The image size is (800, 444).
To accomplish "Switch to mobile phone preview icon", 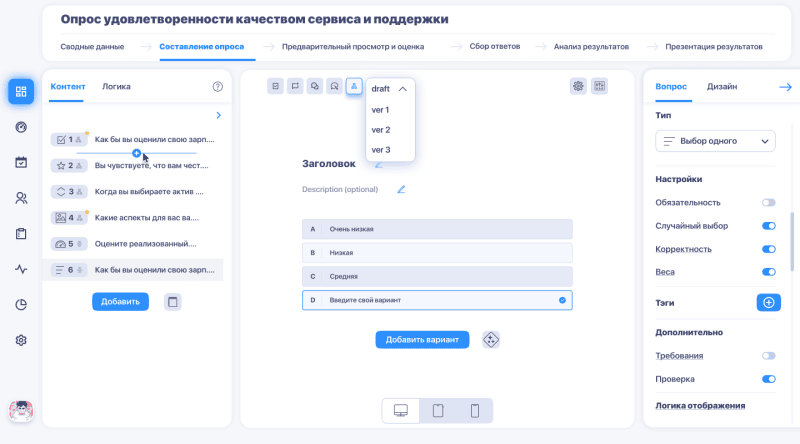I will coord(475,411).
